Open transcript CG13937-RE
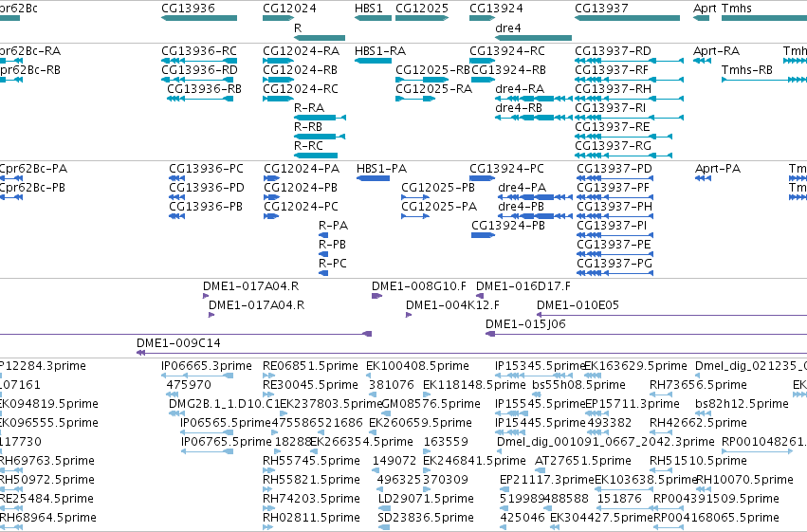The height and width of the screenshot is (532, 807). click(x=613, y=127)
